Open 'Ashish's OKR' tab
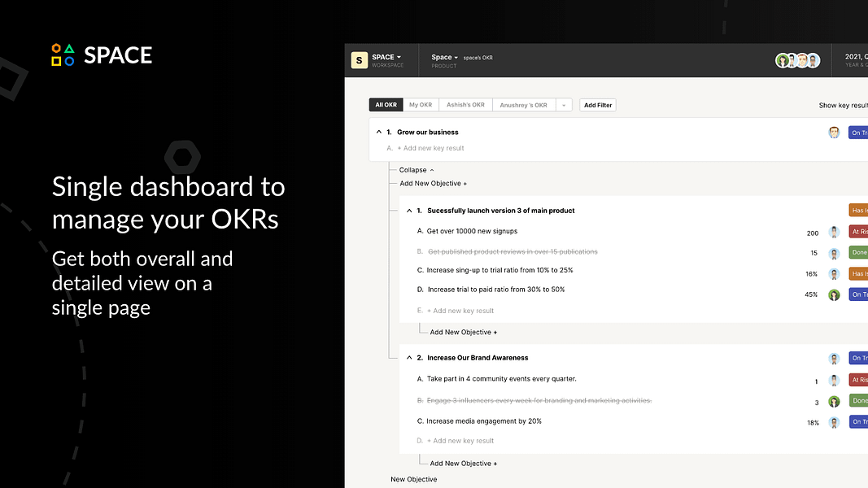Image resolution: width=868 pixels, height=488 pixels. 465,104
